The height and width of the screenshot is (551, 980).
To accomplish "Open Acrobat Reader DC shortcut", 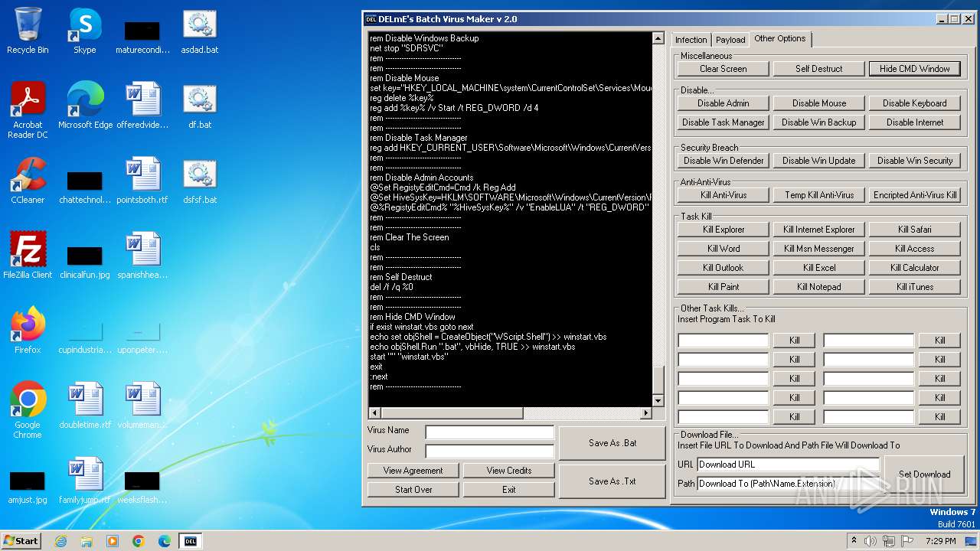I will (28, 110).
